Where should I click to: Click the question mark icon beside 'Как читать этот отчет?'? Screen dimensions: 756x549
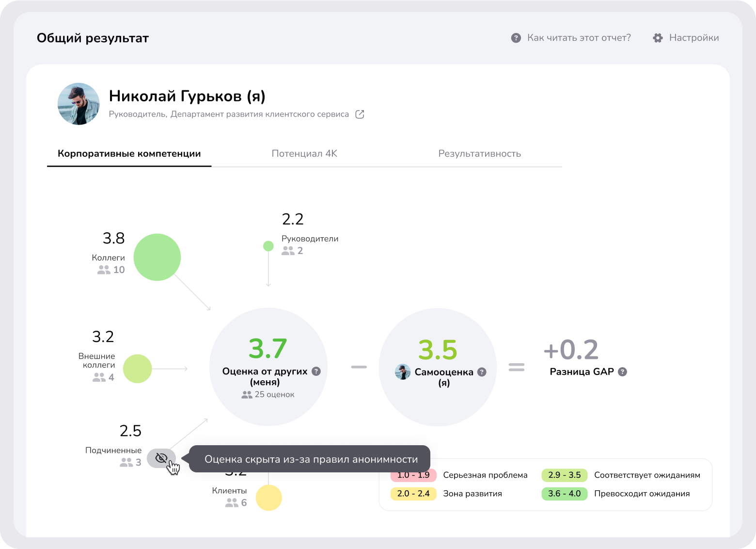516,38
